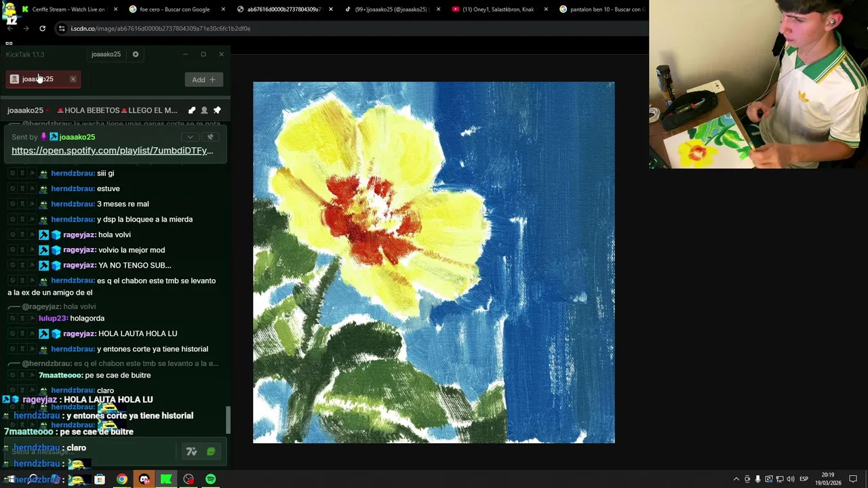
Task: Open the user profile icon in chat header
Action: [204, 110]
